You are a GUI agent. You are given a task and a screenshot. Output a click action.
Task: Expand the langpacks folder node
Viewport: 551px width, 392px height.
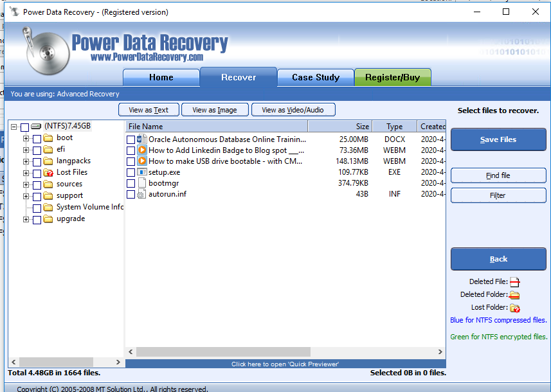[26, 161]
